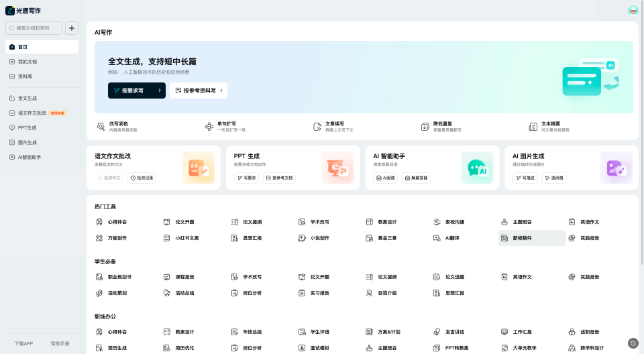The height and width of the screenshot is (354, 644).
Task: Open 面试模拟 tool
Action: (x=314, y=348)
